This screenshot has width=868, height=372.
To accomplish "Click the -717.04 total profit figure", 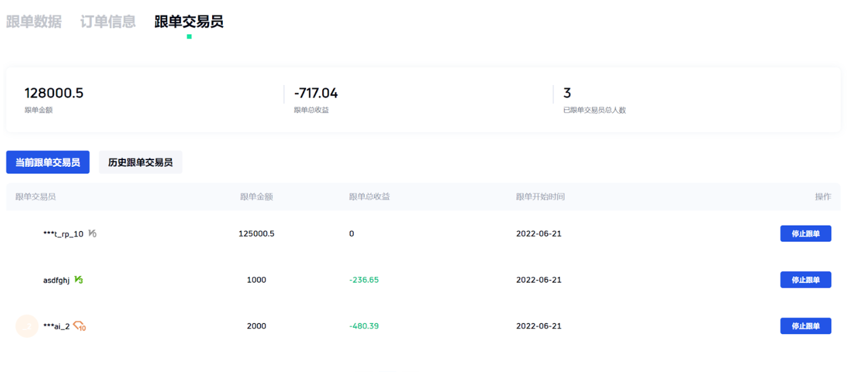I will click(316, 93).
